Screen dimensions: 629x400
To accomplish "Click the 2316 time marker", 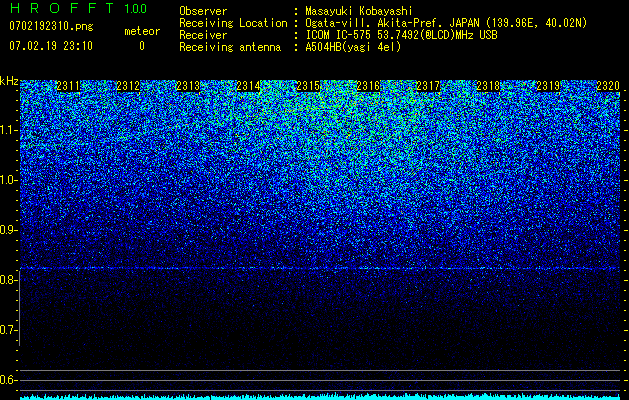I will (x=368, y=86).
